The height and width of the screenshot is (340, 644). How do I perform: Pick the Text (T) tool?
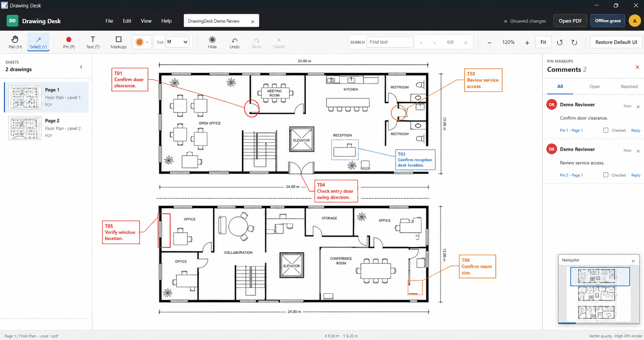93,42
